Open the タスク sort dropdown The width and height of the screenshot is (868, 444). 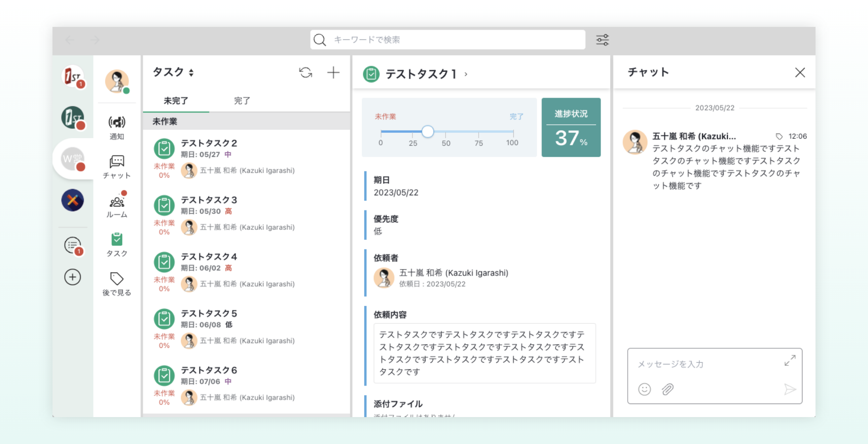(191, 72)
